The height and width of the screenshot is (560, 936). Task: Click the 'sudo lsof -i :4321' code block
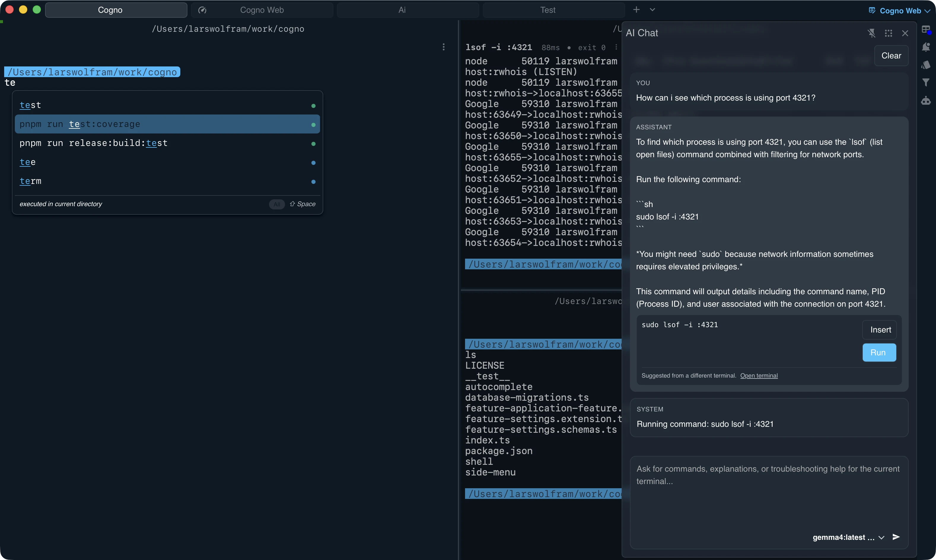[679, 325]
